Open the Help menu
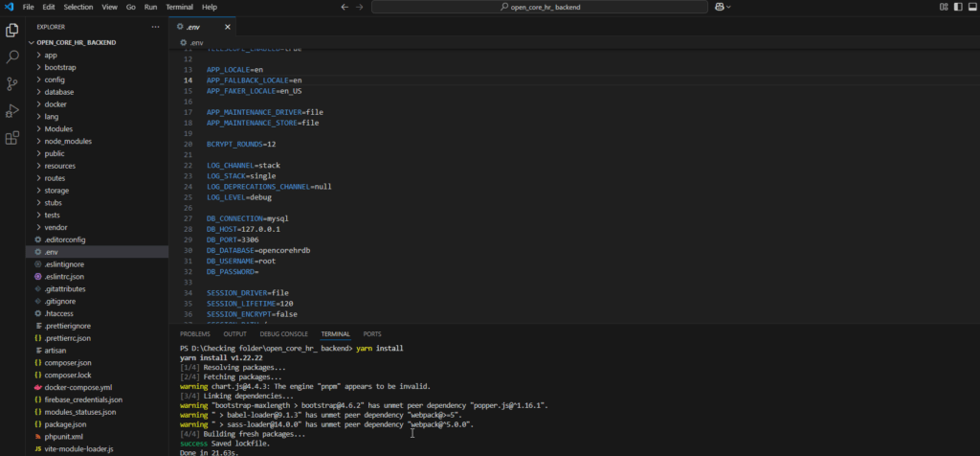Viewport: 980px width, 456px height. coord(210,7)
